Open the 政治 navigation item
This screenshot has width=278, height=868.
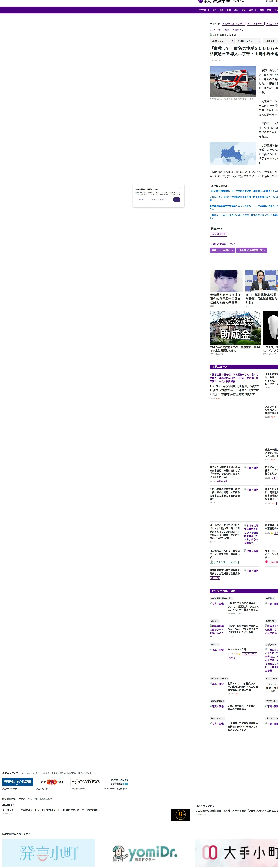(236, 10)
